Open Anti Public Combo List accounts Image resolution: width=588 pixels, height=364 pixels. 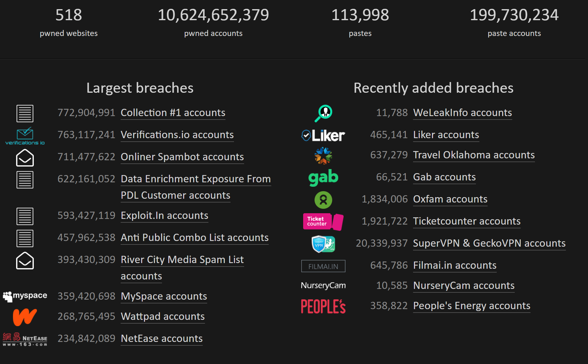click(195, 238)
